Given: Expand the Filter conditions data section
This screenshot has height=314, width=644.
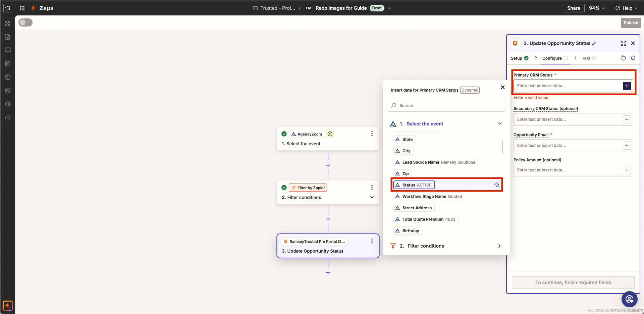Looking at the screenshot, I should (x=499, y=246).
